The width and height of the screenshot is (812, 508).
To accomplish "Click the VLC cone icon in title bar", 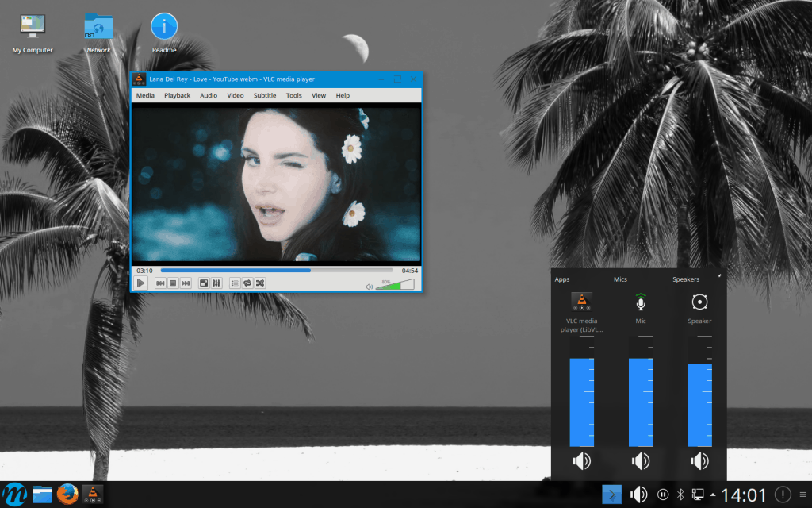I will click(139, 79).
